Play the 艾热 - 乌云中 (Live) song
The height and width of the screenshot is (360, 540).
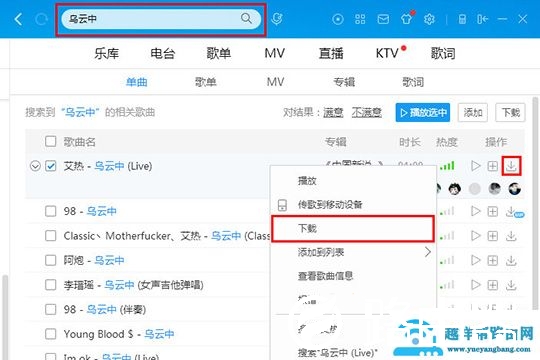click(x=476, y=166)
